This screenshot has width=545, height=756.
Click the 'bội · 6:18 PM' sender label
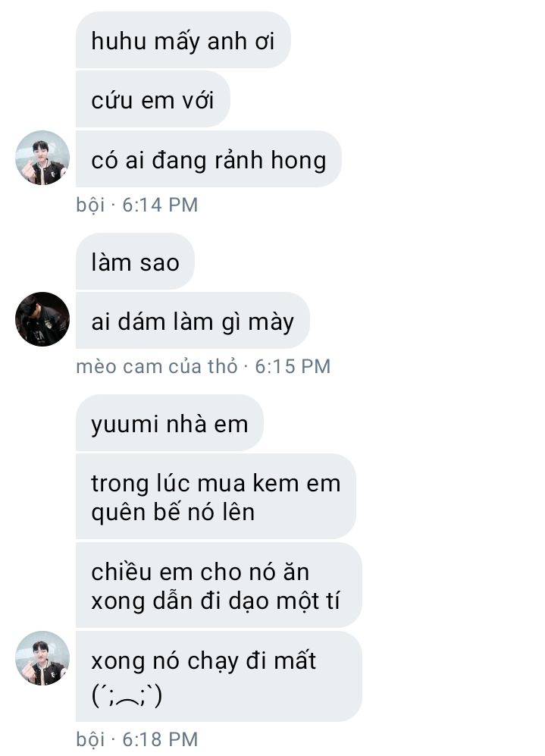point(137,739)
